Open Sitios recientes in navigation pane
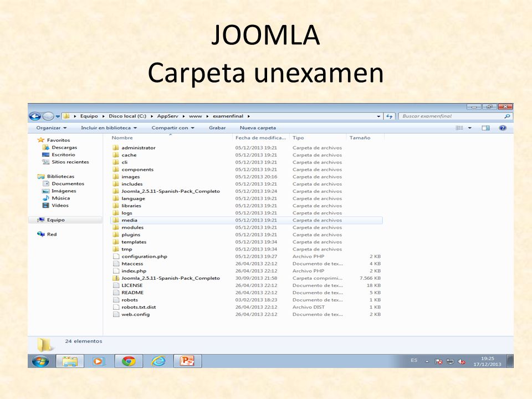Image resolution: width=532 pixels, height=399 pixels. 70,162
